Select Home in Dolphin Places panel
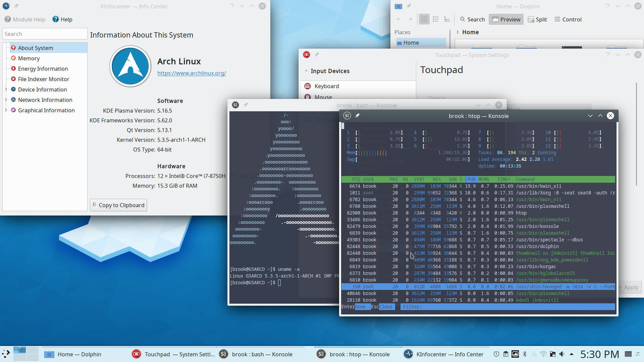The width and height of the screenshot is (644, 362). coord(420,42)
